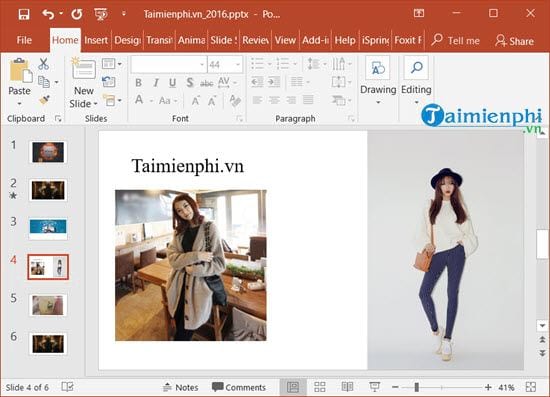Open the font name combo box
Image resolution: width=550 pixels, height=397 pixels.
[x=169, y=65]
